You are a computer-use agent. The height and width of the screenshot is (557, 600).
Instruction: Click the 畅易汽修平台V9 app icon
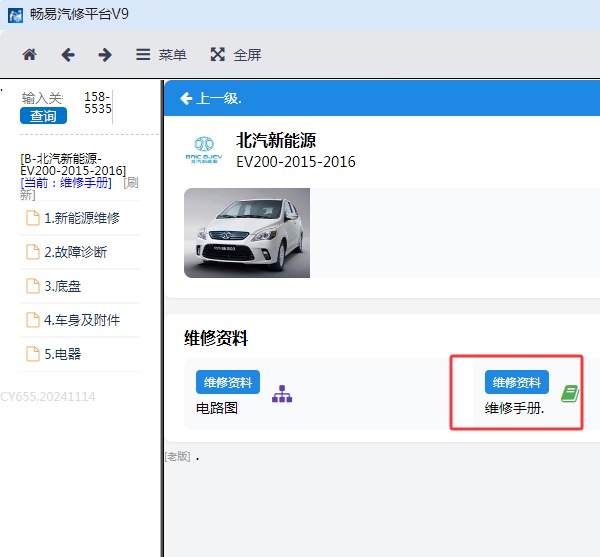pos(15,15)
